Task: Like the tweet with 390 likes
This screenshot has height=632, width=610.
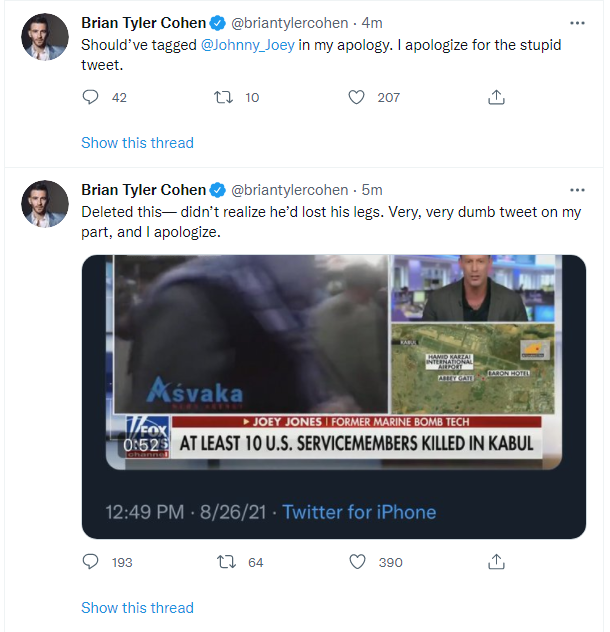Action: click(357, 561)
